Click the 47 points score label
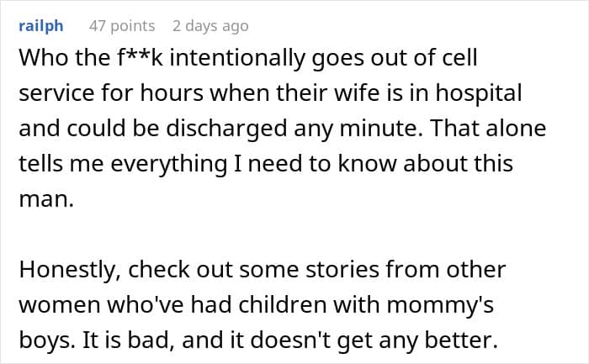The height and width of the screenshot is (364, 589). (122, 26)
